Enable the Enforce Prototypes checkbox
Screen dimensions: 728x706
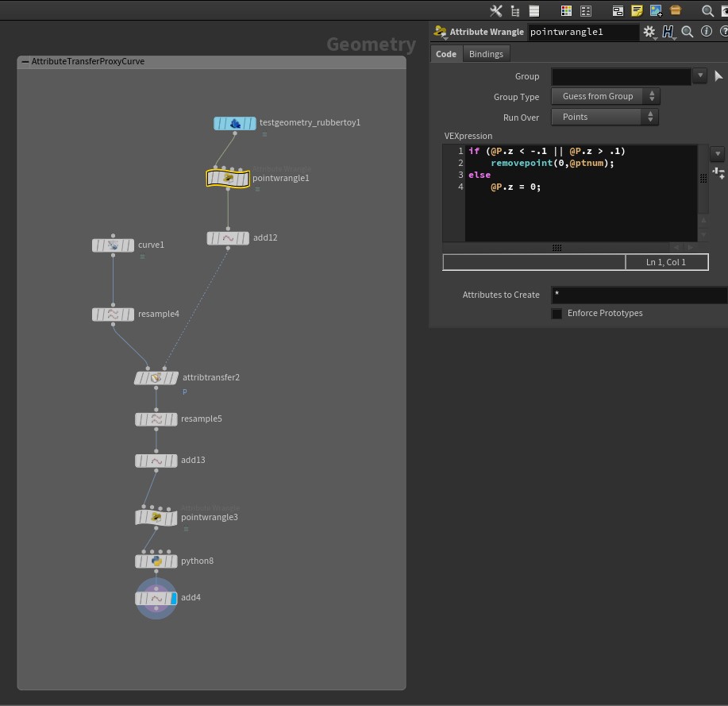tap(557, 314)
